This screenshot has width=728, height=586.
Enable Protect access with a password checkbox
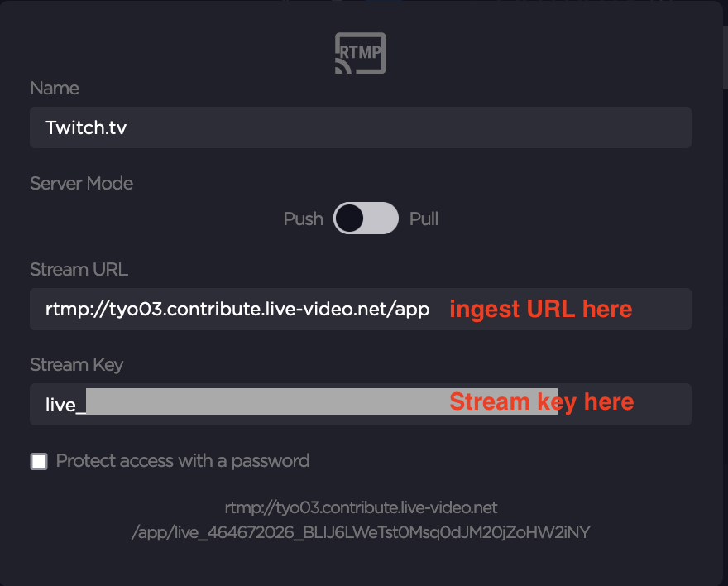click(x=39, y=461)
